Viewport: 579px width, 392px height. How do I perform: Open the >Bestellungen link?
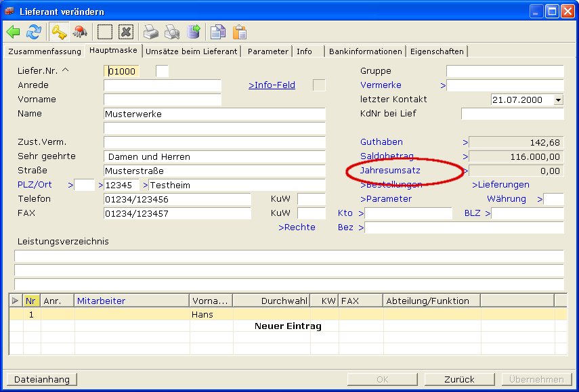pyautogui.click(x=393, y=185)
